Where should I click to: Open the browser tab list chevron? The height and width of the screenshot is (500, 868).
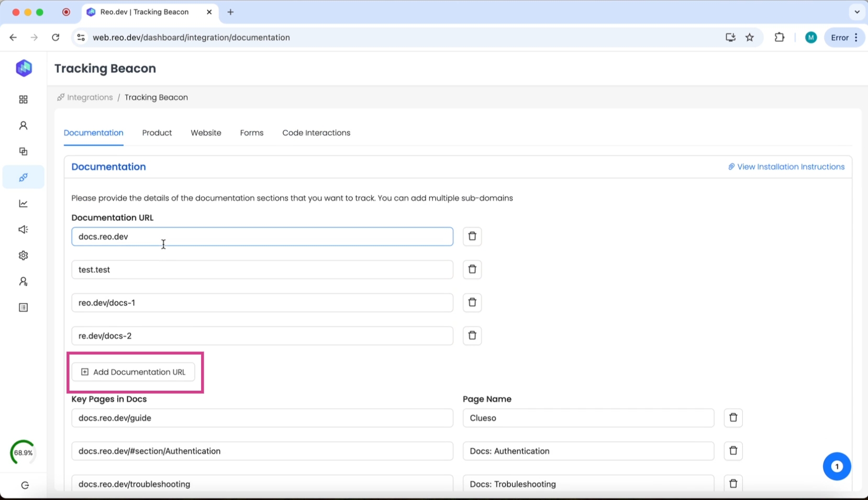pos(856,12)
